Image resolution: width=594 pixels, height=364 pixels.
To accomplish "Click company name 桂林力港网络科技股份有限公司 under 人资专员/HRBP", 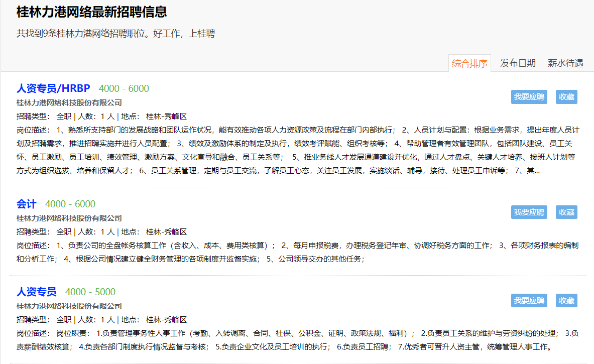I will 69,102.
